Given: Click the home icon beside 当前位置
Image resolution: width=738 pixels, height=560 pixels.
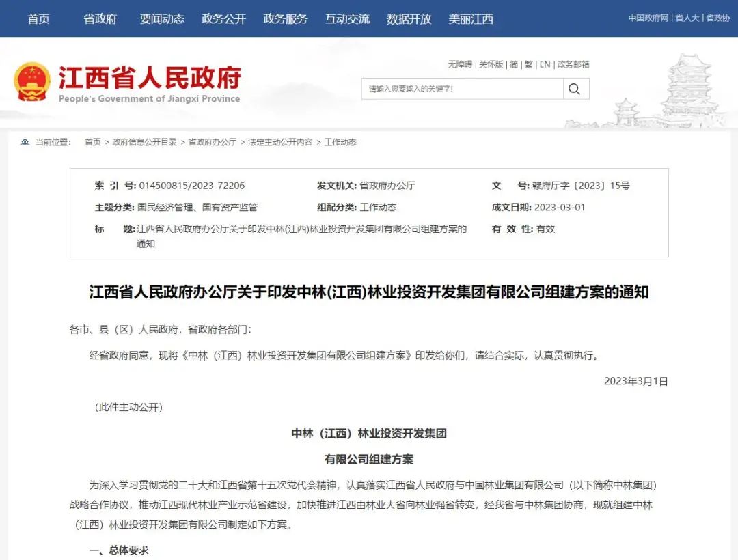Looking at the screenshot, I should click(x=25, y=141).
